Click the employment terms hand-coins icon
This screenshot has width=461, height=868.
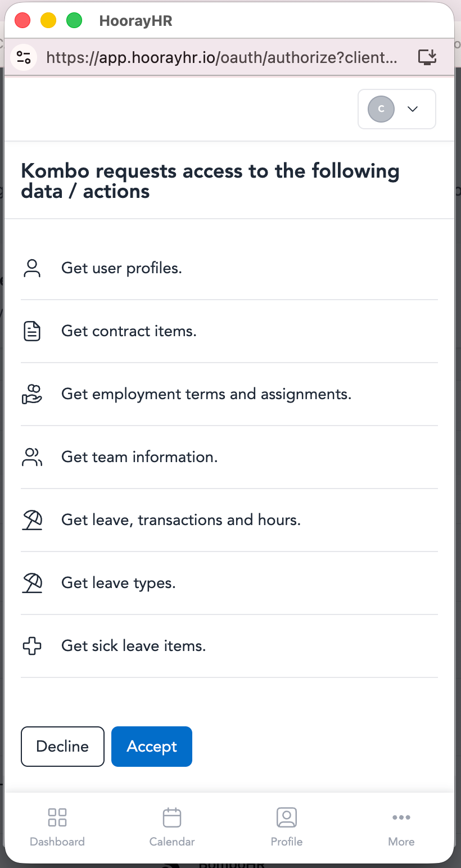coord(32,394)
